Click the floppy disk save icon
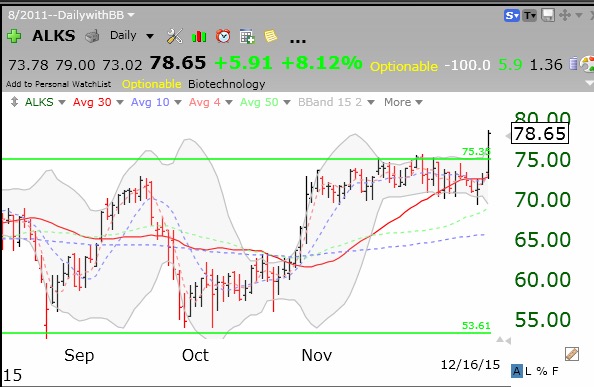Viewport: 594px width, 387px height. pyautogui.click(x=548, y=16)
